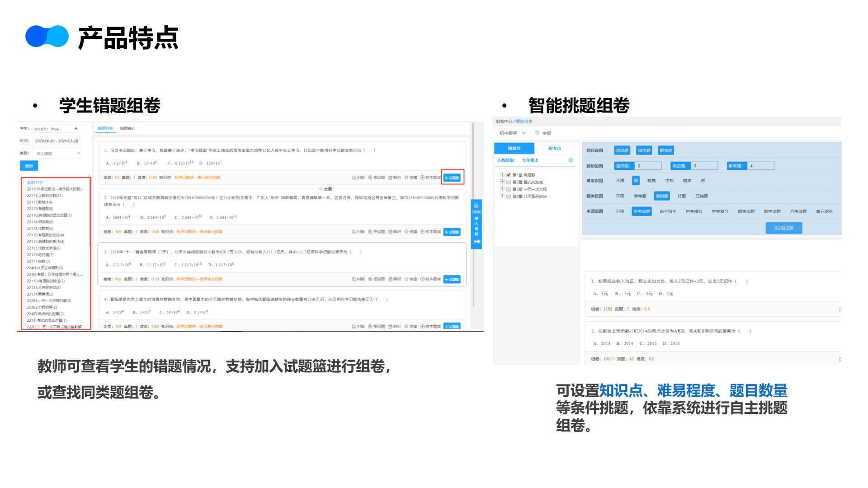Click the textbook version settings gear icon
Image resolution: width=868 pixels, height=488 pixels.
(571, 160)
